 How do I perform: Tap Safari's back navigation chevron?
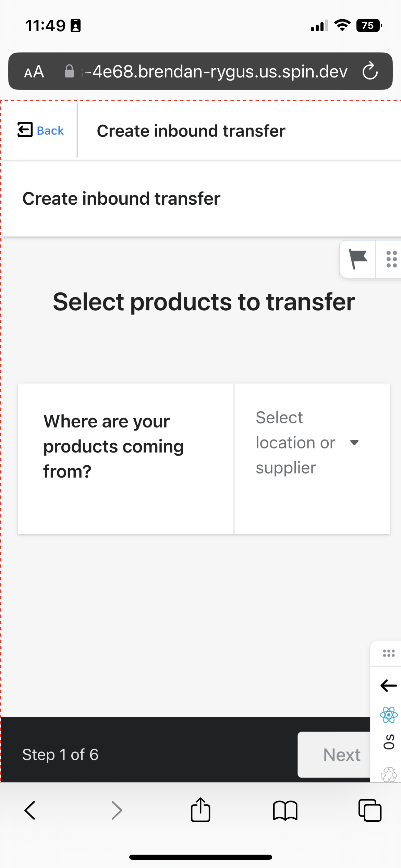click(x=29, y=811)
